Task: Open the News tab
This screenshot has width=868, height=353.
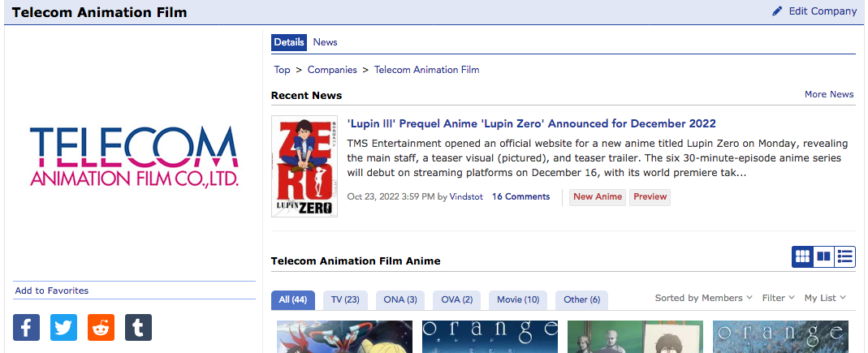Action: click(325, 42)
